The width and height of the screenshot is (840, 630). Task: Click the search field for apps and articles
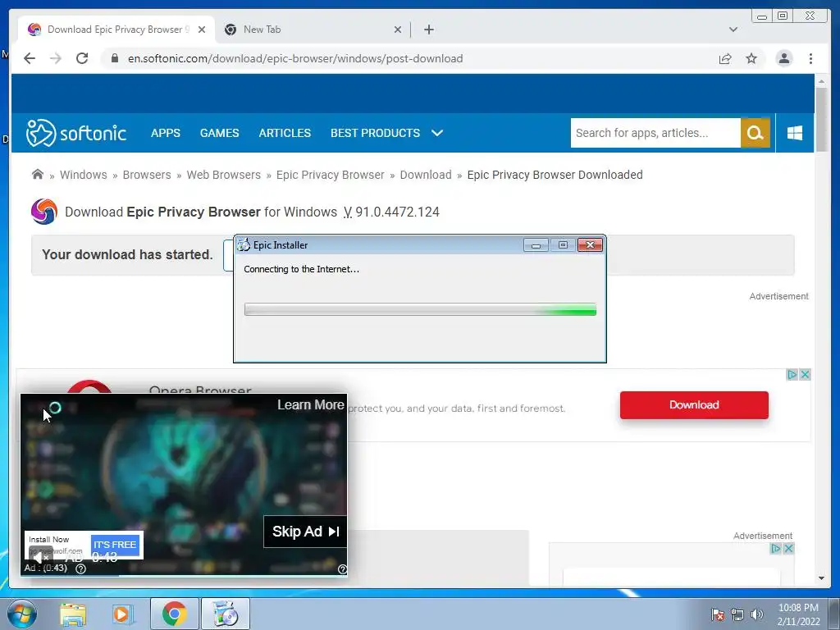pos(655,133)
